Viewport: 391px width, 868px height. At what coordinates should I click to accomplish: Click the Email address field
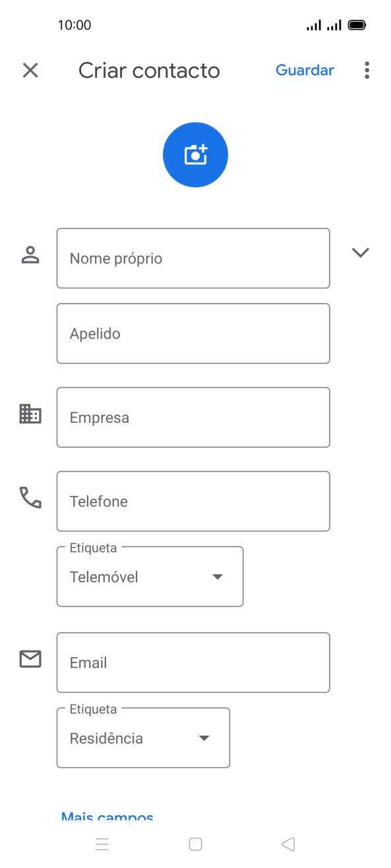click(x=193, y=663)
